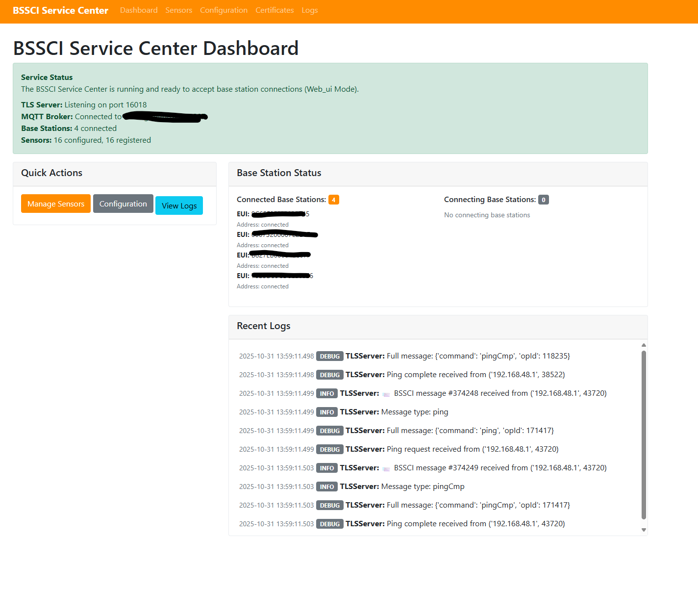The height and width of the screenshot is (616, 698).
Task: Click 'Message type: pingCmp' log message
Action: pos(423,487)
